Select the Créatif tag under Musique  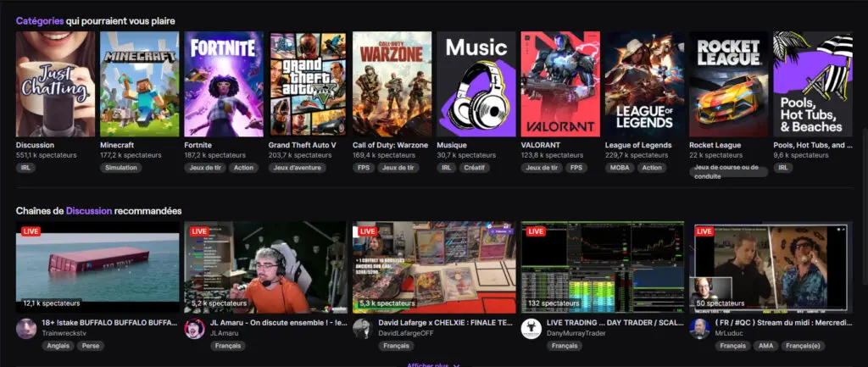pos(474,168)
